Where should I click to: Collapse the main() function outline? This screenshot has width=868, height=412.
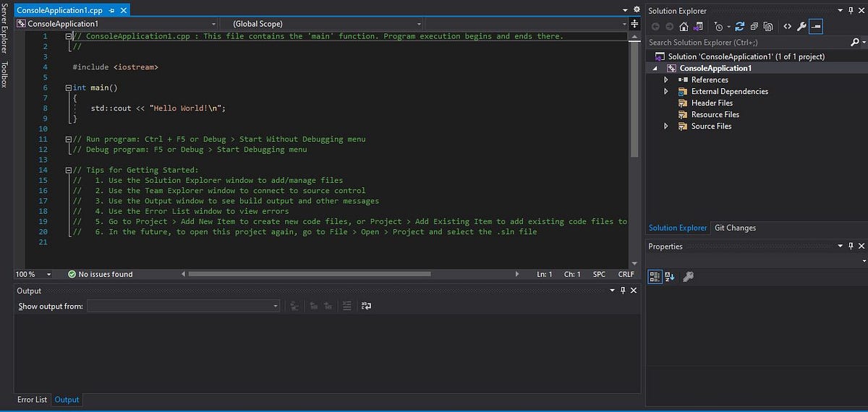[68, 87]
